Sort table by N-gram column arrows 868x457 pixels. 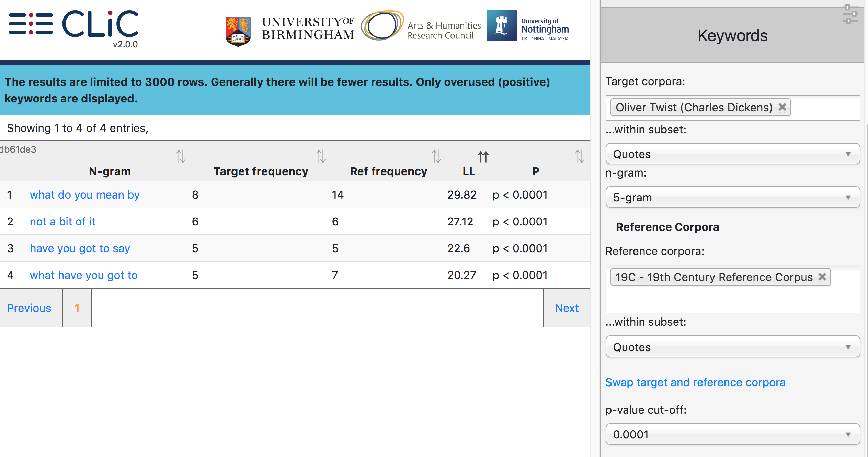point(181,156)
